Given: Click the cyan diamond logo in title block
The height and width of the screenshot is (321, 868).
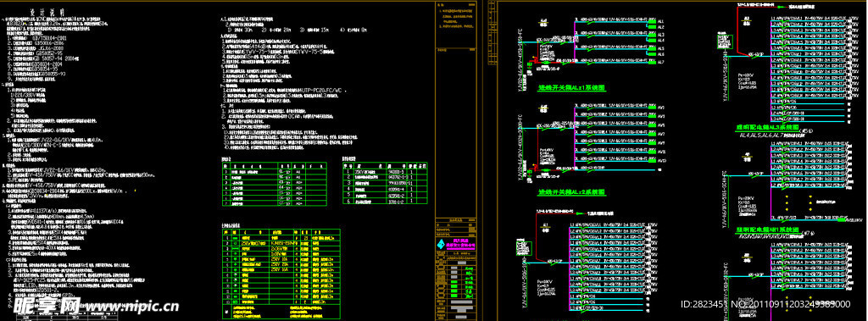Looking at the screenshot, I should 441,245.
